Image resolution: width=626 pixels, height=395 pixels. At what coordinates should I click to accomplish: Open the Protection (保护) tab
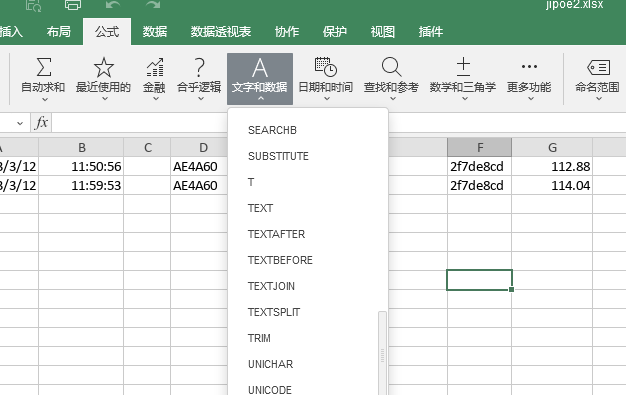point(335,32)
